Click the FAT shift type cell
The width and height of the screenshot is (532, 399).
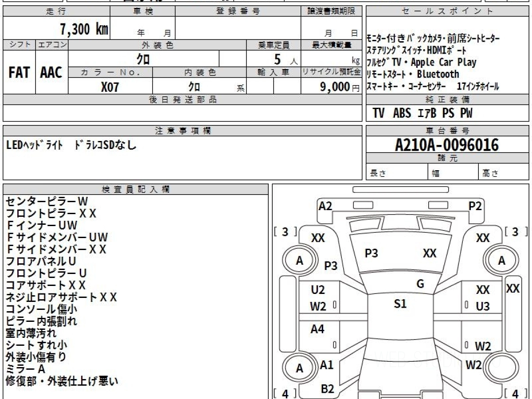tap(19, 72)
